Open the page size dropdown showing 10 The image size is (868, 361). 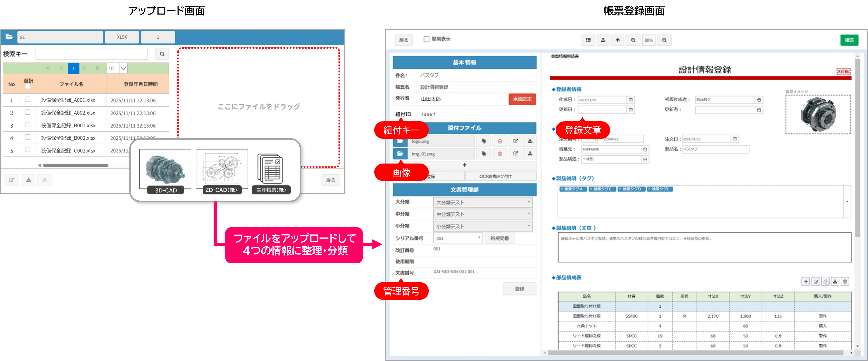coord(123,68)
